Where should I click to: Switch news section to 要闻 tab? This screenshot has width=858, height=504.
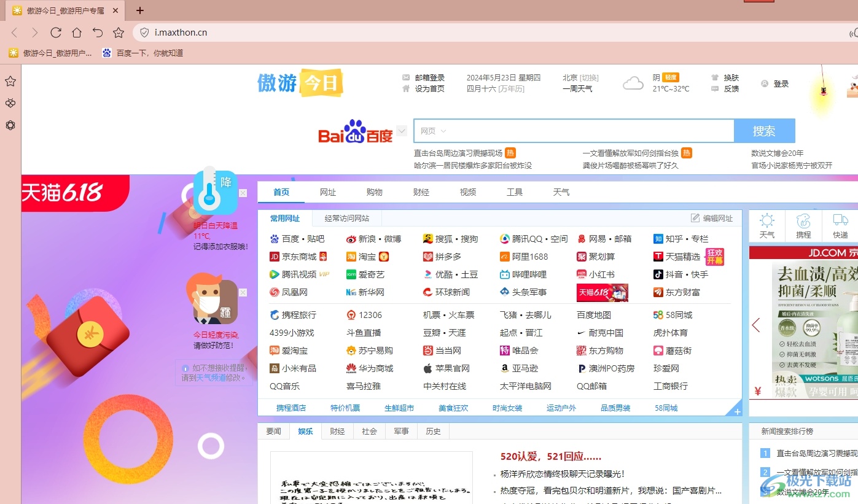(x=273, y=431)
